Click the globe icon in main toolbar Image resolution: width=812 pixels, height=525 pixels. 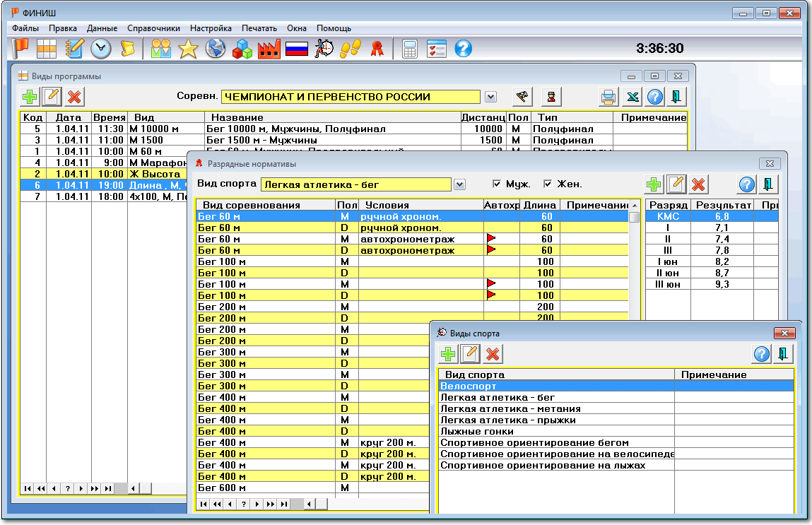(x=215, y=48)
